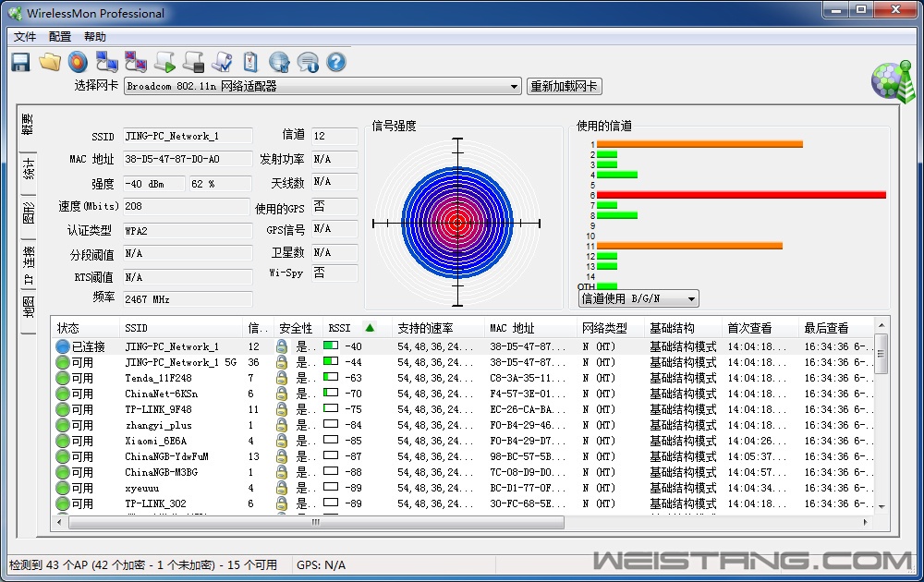Open the yellow folder toolbar icon

50,62
